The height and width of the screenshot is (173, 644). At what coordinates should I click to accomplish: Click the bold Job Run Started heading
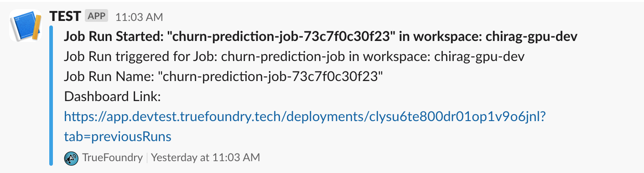tap(321, 37)
